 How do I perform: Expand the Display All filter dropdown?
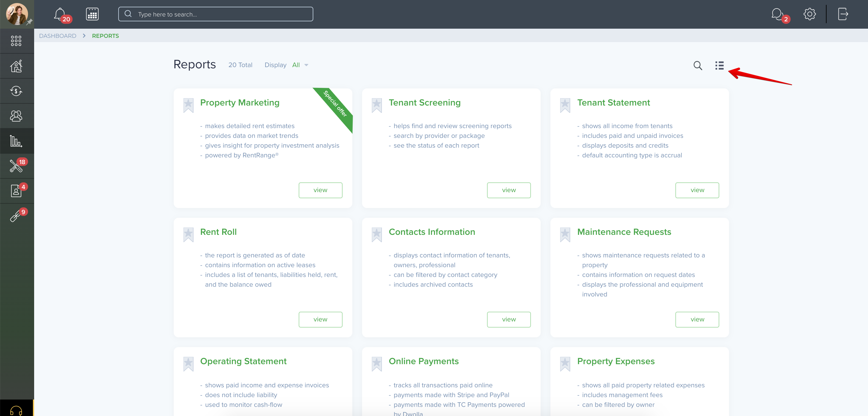point(300,65)
